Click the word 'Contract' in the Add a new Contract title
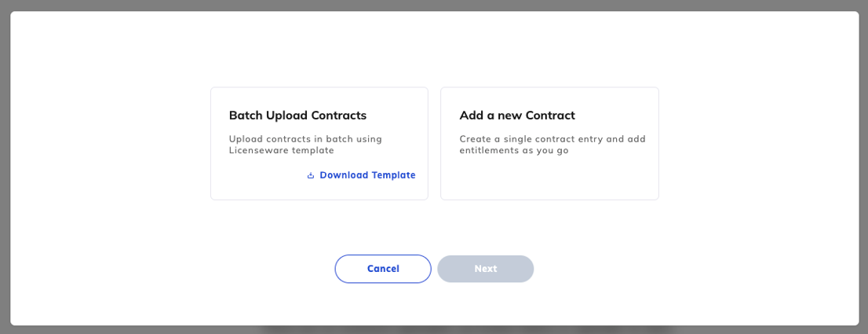 pyautogui.click(x=550, y=116)
